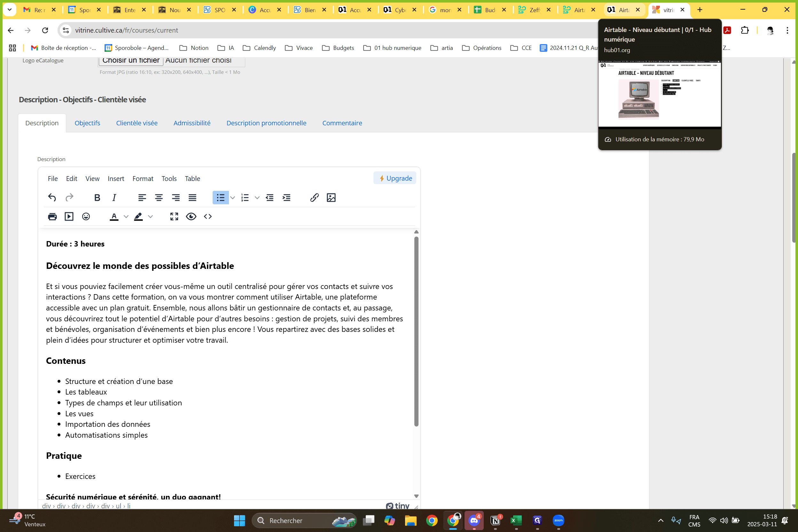Click the browser back arrow
The image size is (798, 532).
coord(11,30)
